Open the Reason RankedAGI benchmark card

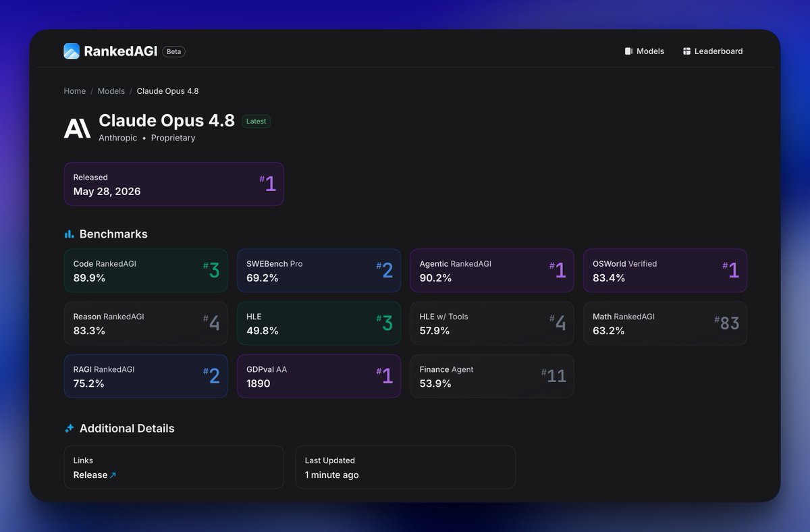[x=146, y=323]
